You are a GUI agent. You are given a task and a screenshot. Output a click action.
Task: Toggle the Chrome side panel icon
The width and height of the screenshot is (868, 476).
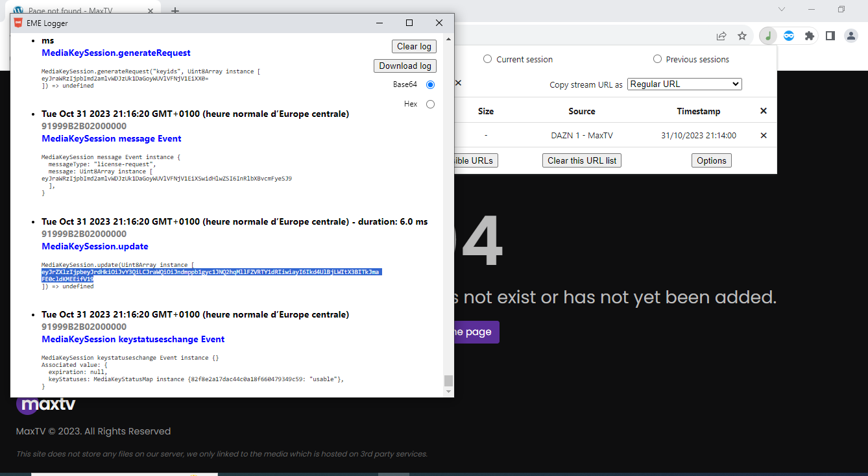tap(830, 36)
